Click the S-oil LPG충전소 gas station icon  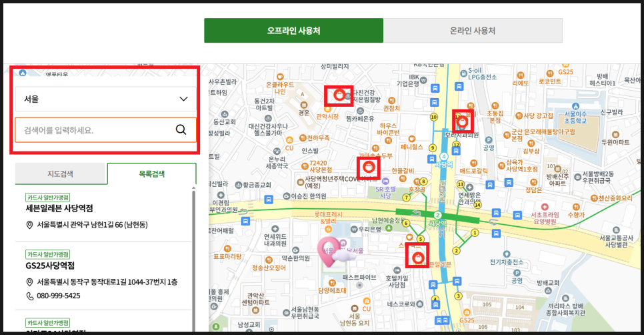(x=464, y=73)
